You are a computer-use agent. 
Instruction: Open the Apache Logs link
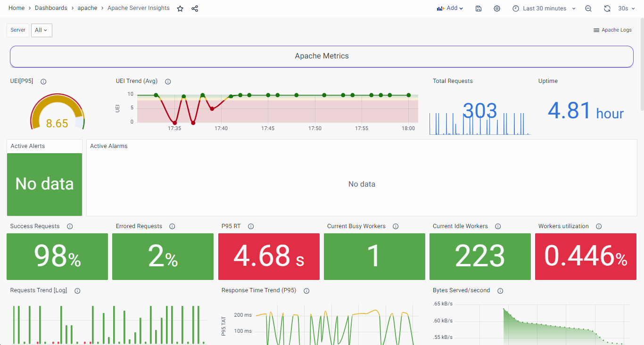pyautogui.click(x=612, y=30)
